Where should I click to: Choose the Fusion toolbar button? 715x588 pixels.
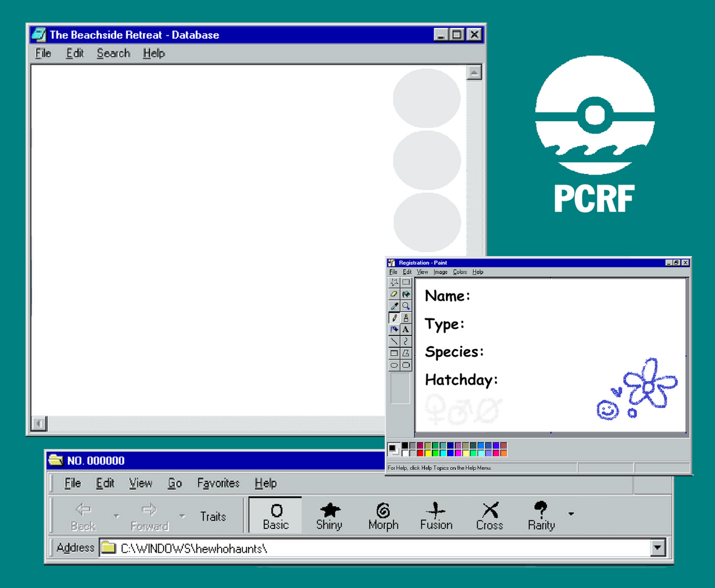(436, 516)
